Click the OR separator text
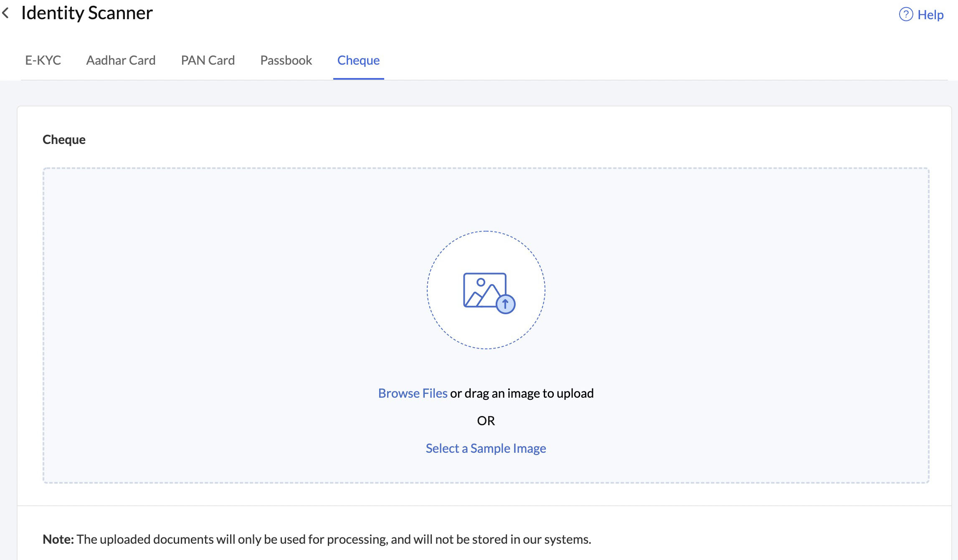The image size is (958, 560). pyautogui.click(x=486, y=421)
